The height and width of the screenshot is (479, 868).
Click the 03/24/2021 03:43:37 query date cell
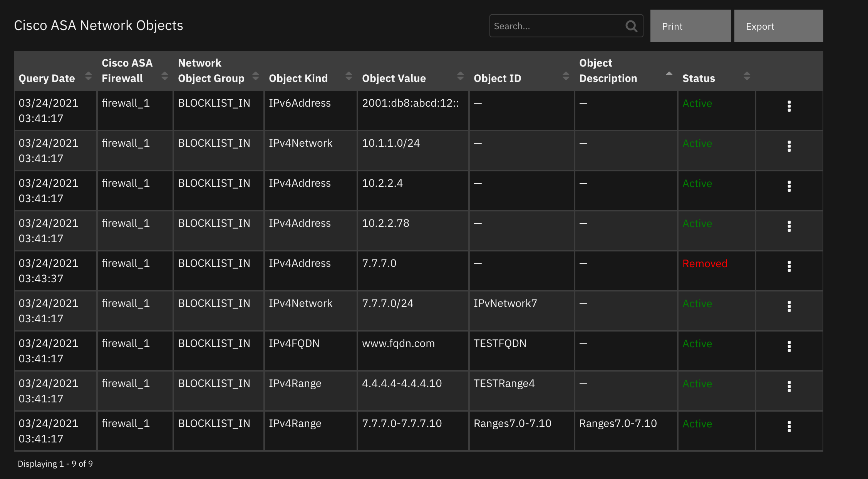[55, 271]
